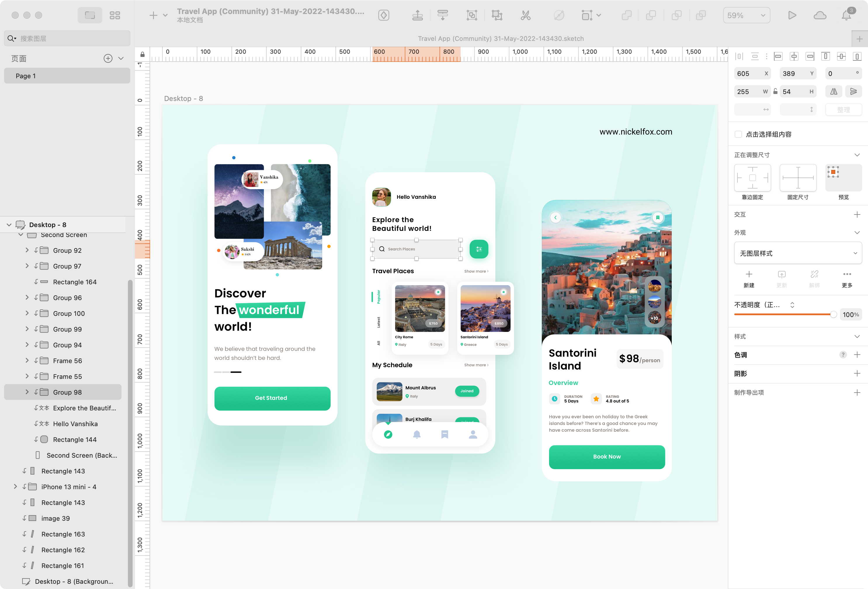Expand Group 92 in the layers list
The height and width of the screenshot is (589, 868).
pyautogui.click(x=27, y=250)
